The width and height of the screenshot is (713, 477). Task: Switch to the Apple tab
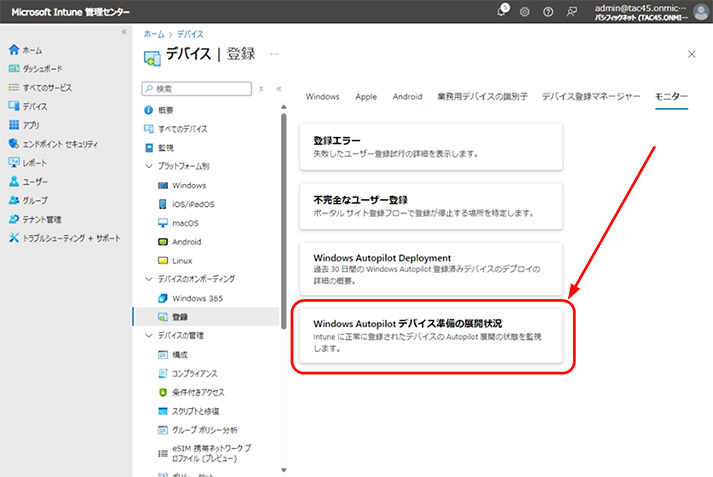[x=366, y=96]
